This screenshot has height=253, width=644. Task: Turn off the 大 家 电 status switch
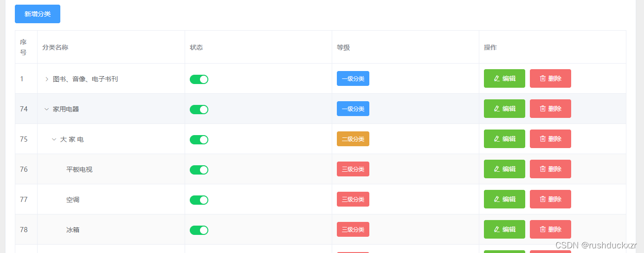199,140
